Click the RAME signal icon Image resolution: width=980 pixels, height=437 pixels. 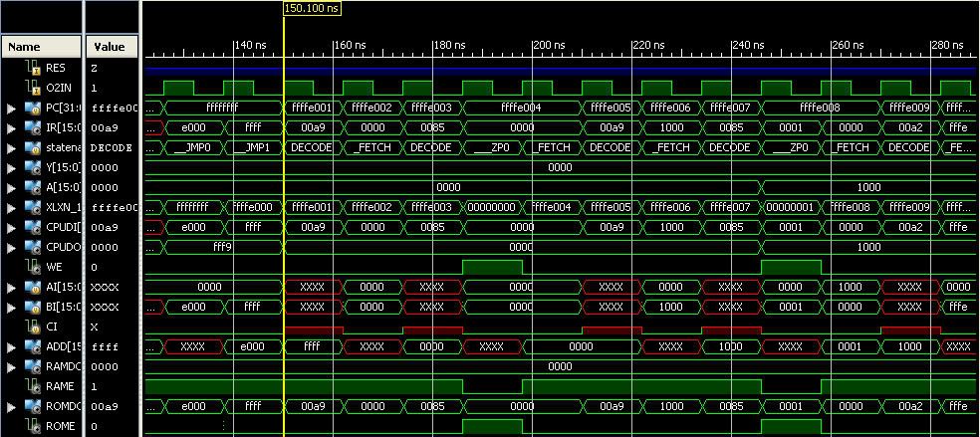pos(31,386)
